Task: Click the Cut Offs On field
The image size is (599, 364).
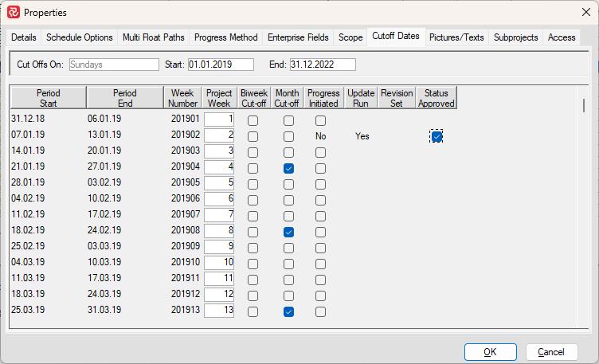Action: click(114, 65)
